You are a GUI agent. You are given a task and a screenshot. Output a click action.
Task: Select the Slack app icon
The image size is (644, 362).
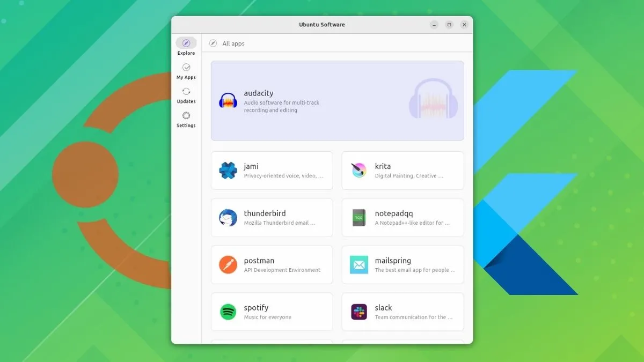(x=358, y=312)
